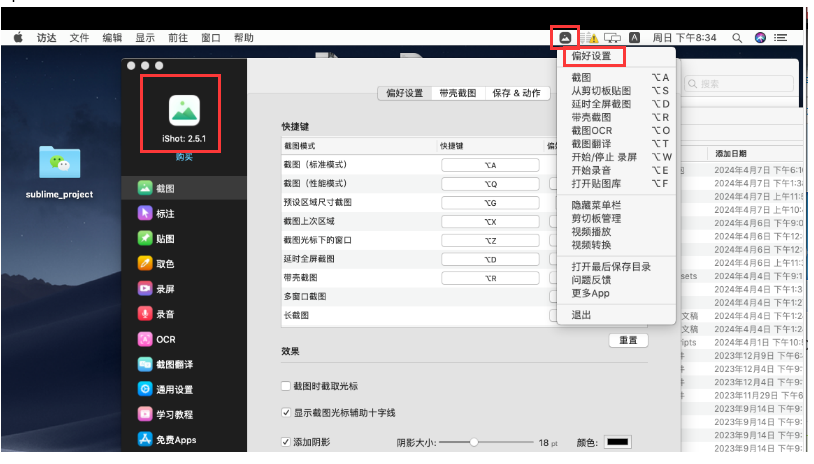Click the iShot app logo
This screenshot has height=464, width=814.
[184, 110]
